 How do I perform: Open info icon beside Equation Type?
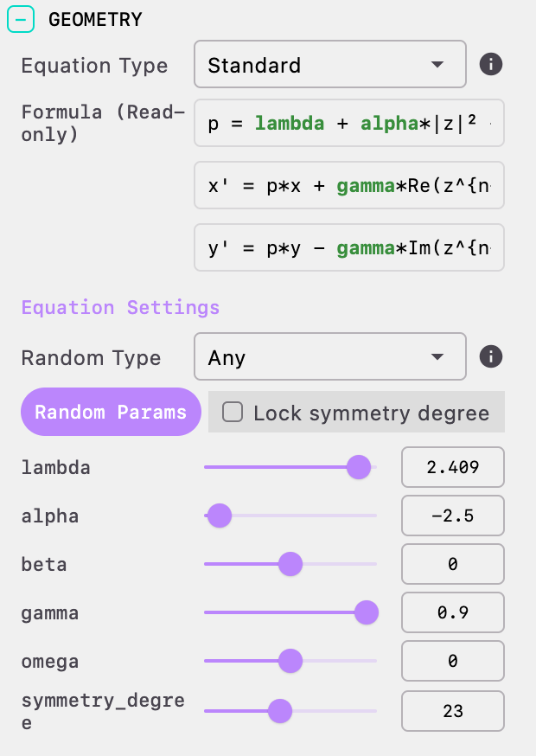491,64
